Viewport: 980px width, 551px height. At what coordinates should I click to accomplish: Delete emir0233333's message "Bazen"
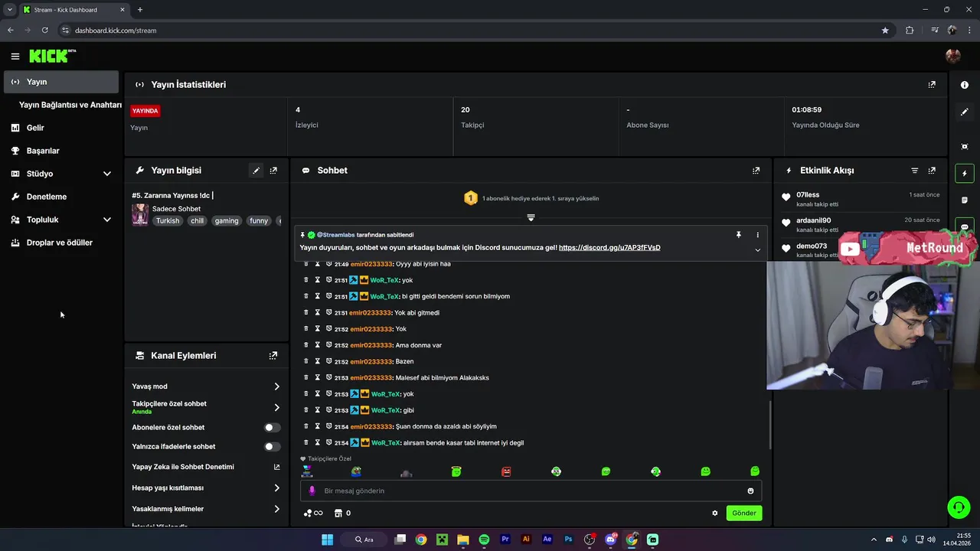point(306,361)
